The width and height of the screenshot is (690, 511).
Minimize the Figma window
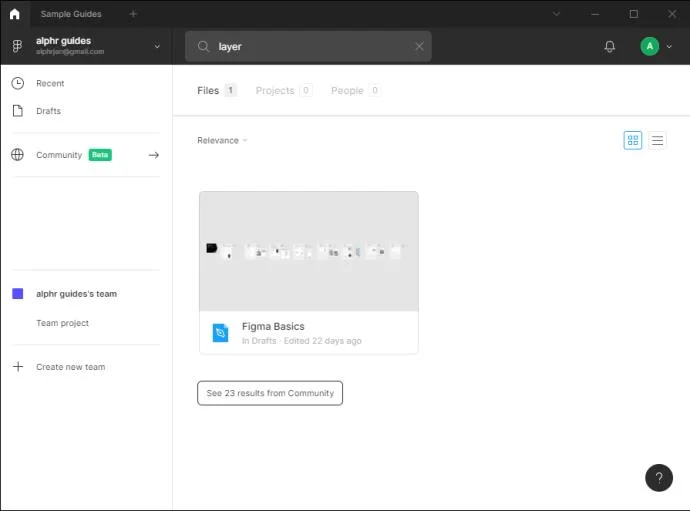point(595,14)
